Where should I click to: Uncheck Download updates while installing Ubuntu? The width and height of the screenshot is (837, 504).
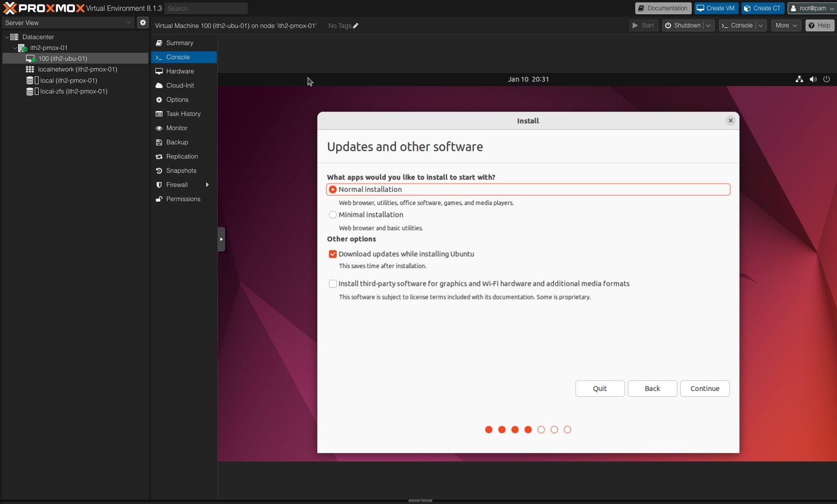click(332, 254)
